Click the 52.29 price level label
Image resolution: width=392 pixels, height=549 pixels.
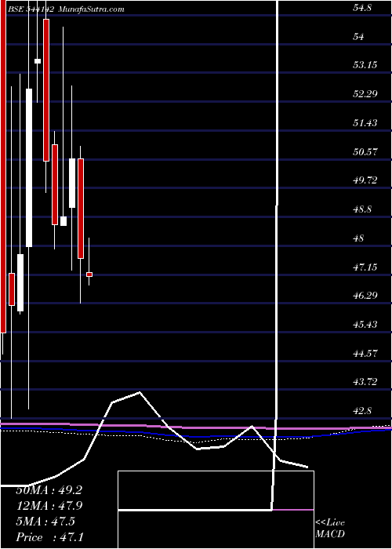click(365, 94)
